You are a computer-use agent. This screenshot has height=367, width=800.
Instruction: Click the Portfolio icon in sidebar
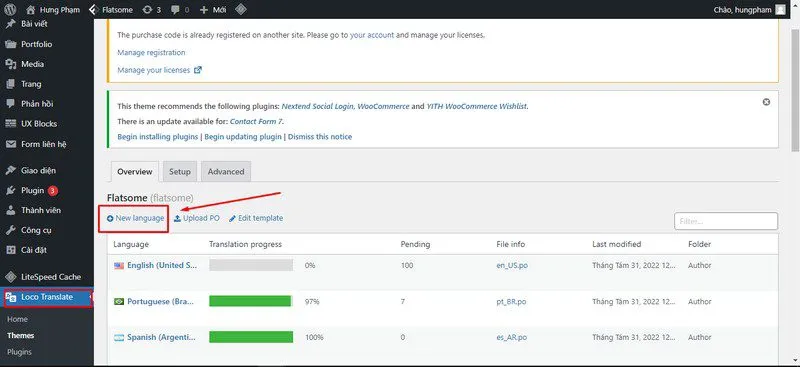point(11,44)
